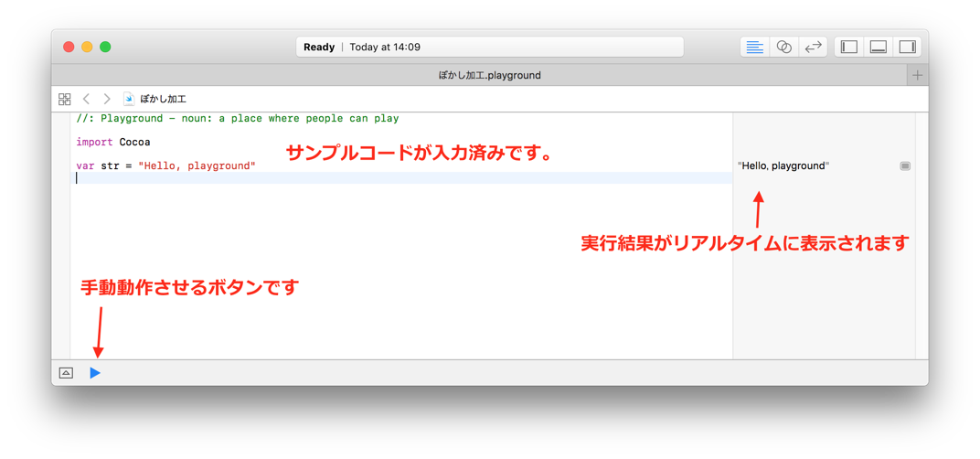Run the playground with the play button
This screenshot has height=459, width=980.
pos(95,373)
